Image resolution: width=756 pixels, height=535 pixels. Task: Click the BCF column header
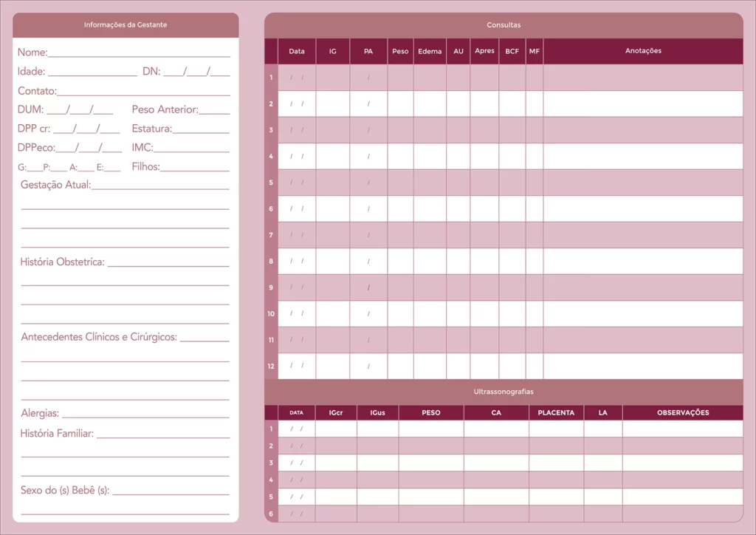pyautogui.click(x=512, y=51)
